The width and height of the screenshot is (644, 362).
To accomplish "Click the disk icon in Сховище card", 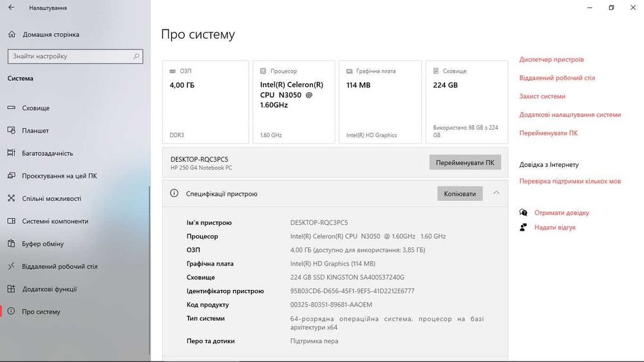I will (436, 71).
